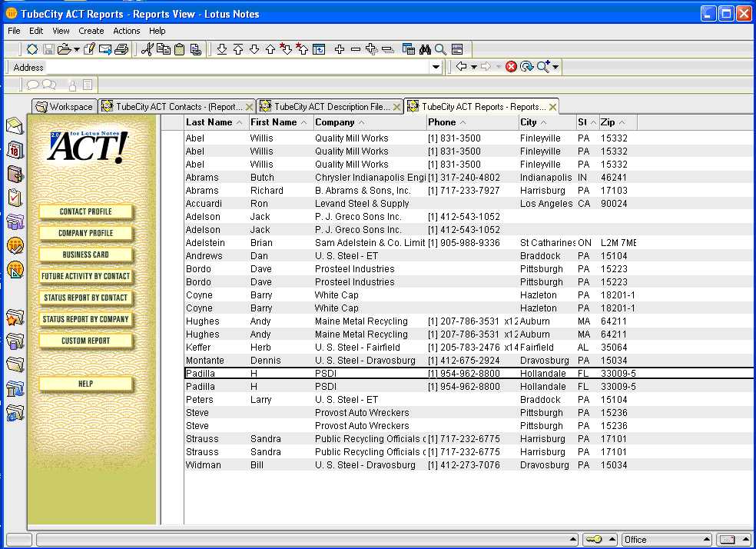Click the CONTACT PROFILE button

coord(86,211)
